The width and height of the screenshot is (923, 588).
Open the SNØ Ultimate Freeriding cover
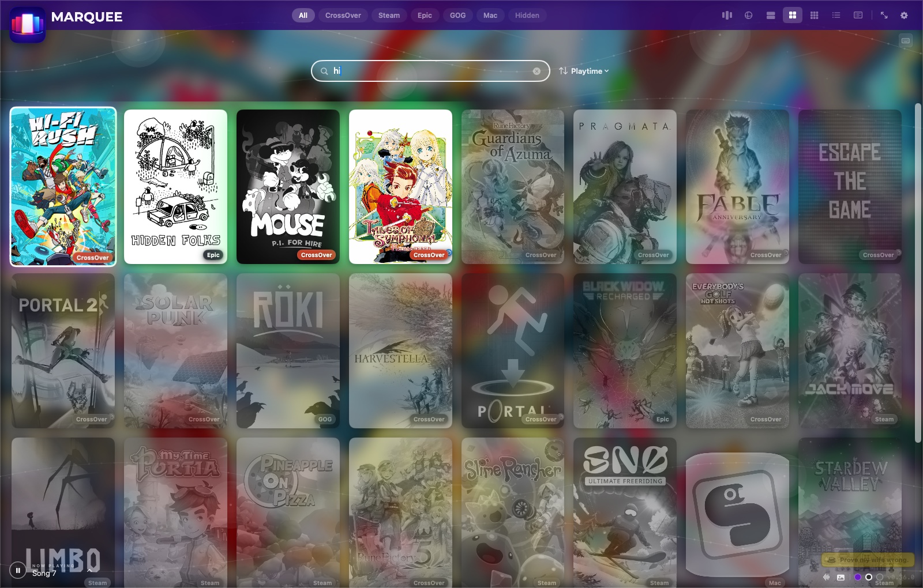(625, 512)
